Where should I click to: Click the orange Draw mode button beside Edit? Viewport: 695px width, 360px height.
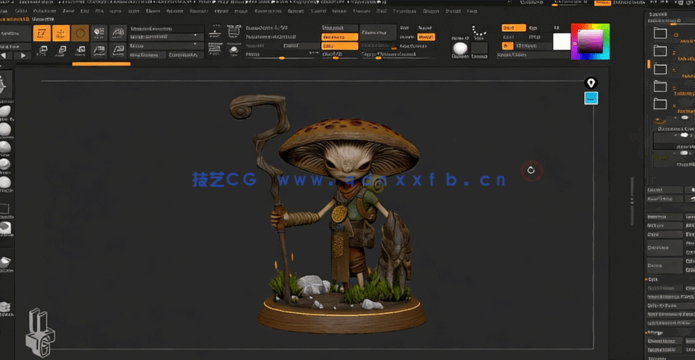61,33
